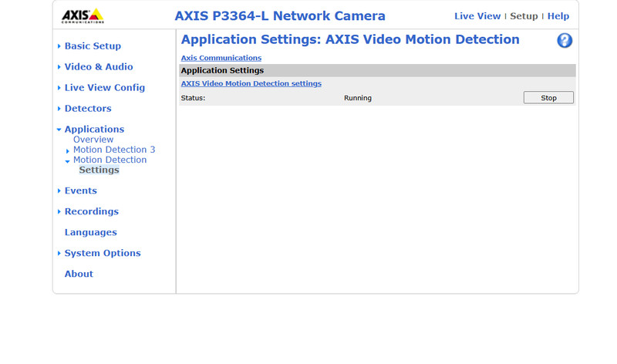Follow the Axis Communications link

[221, 58]
